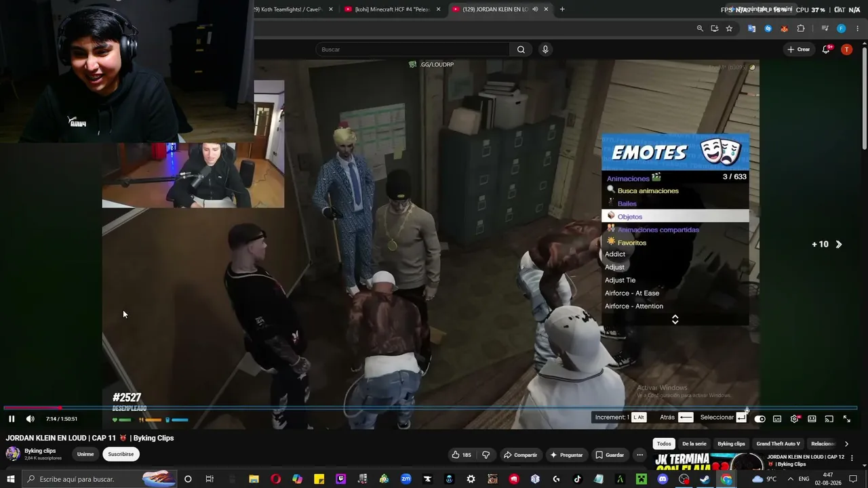Open the browser extensions puzzle menu
The height and width of the screenshot is (488, 868).
point(801,28)
